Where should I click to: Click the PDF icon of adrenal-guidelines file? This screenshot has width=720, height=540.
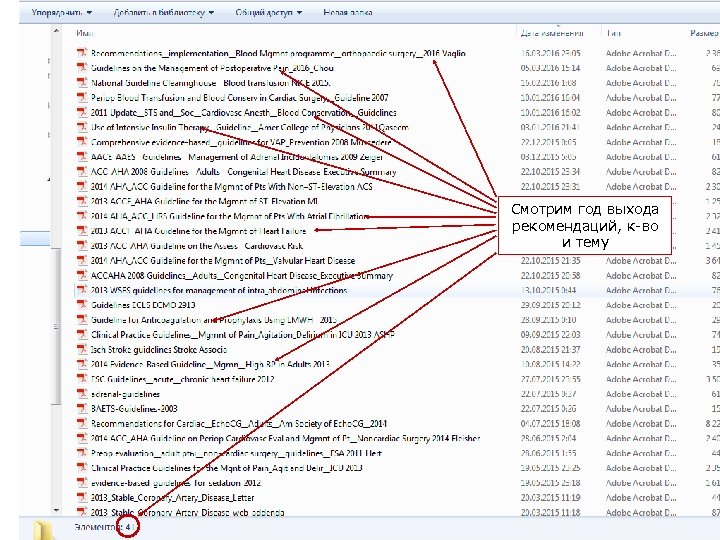(82, 394)
